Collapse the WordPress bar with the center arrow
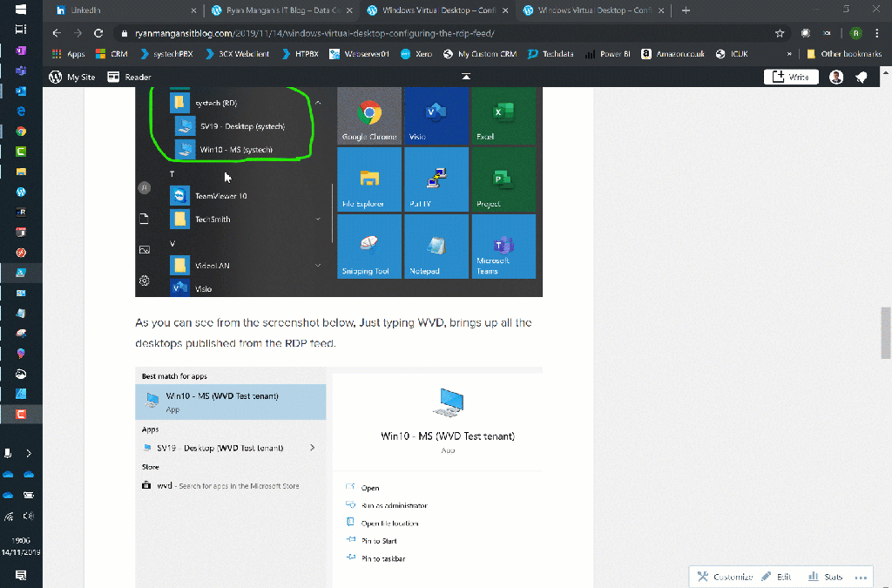Viewport: 892px width, 588px height. pos(466,77)
